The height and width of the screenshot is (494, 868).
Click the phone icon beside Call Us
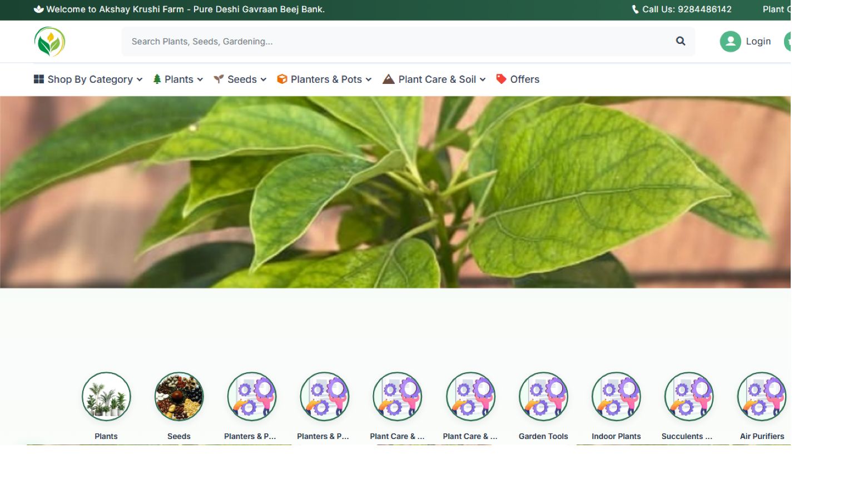[x=635, y=9]
